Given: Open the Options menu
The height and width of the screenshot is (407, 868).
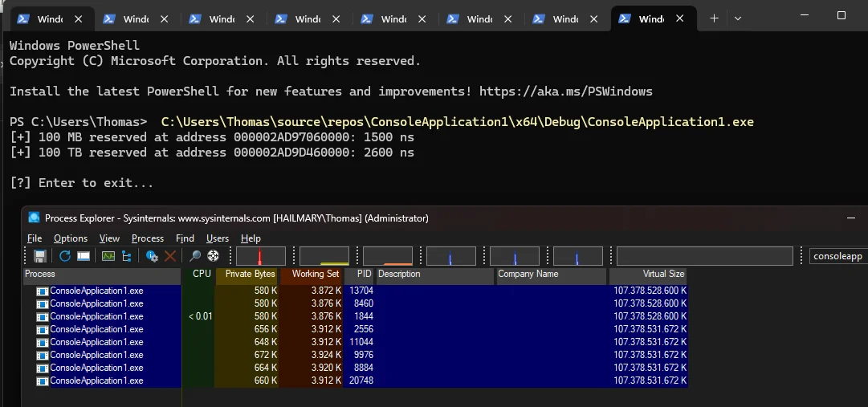Looking at the screenshot, I should coord(71,238).
